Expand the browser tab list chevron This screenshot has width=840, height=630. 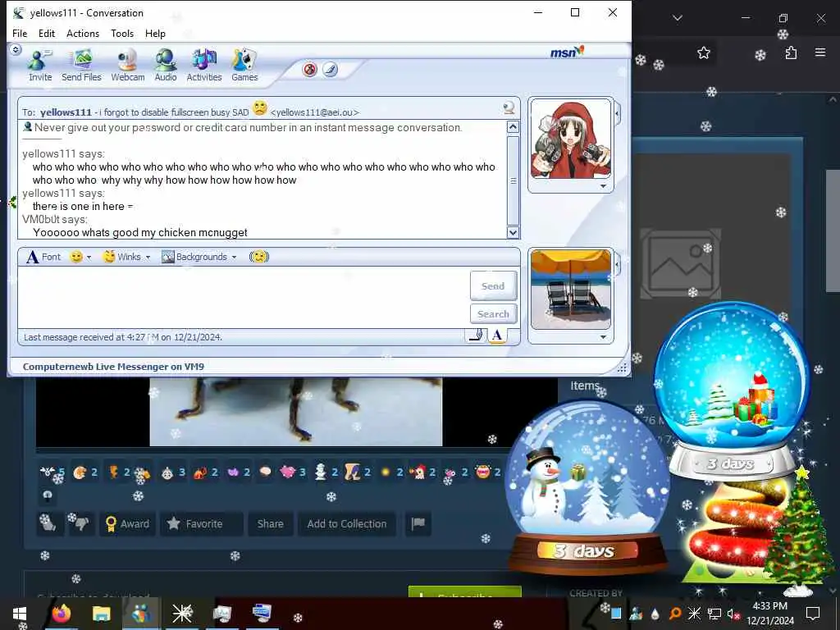click(x=678, y=18)
